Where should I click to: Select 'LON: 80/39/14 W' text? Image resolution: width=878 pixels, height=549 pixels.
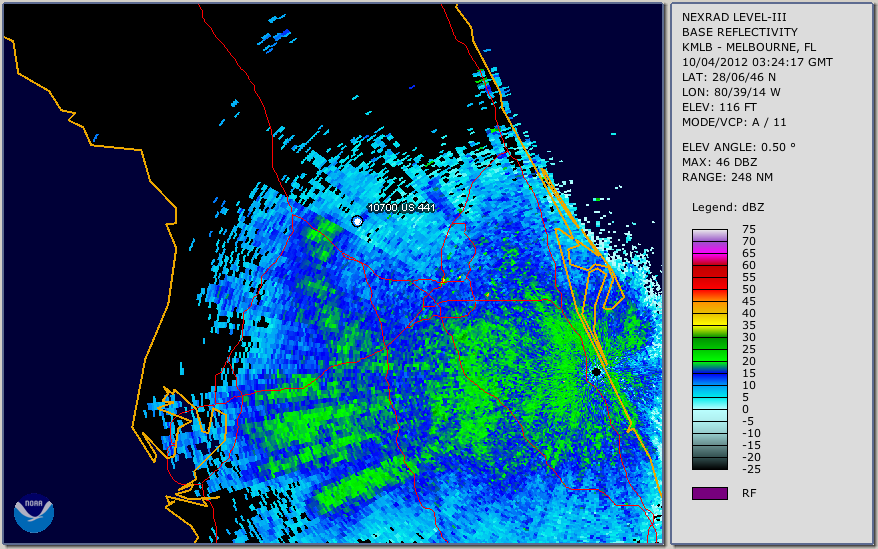[731, 92]
